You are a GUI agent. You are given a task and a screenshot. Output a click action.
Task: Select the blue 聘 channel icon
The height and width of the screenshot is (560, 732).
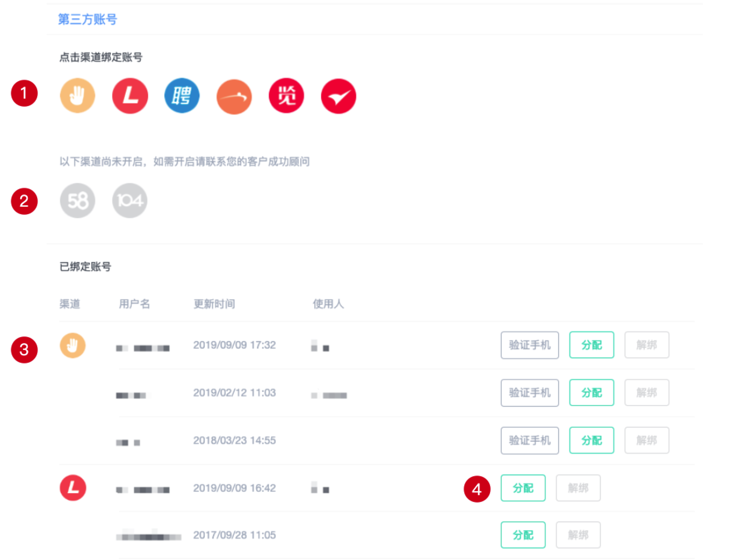coord(182,96)
